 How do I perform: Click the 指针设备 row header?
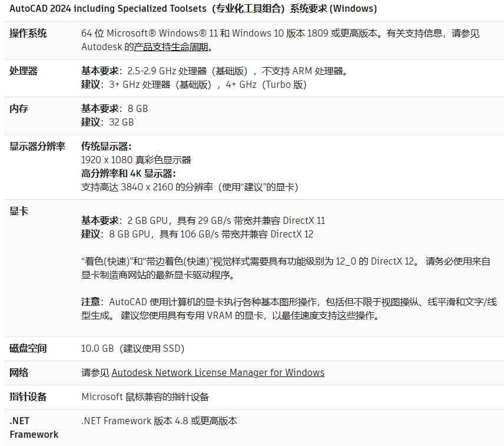coord(28,397)
